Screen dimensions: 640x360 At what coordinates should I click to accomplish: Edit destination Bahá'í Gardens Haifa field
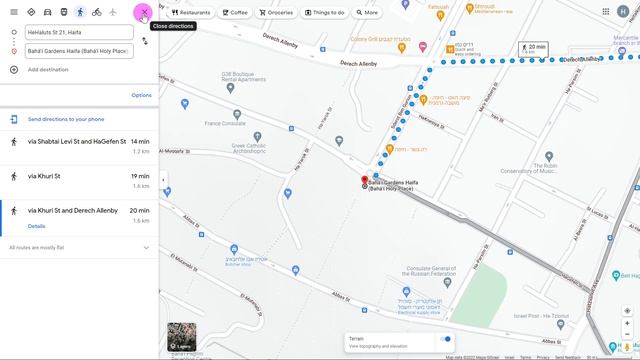pos(79,51)
